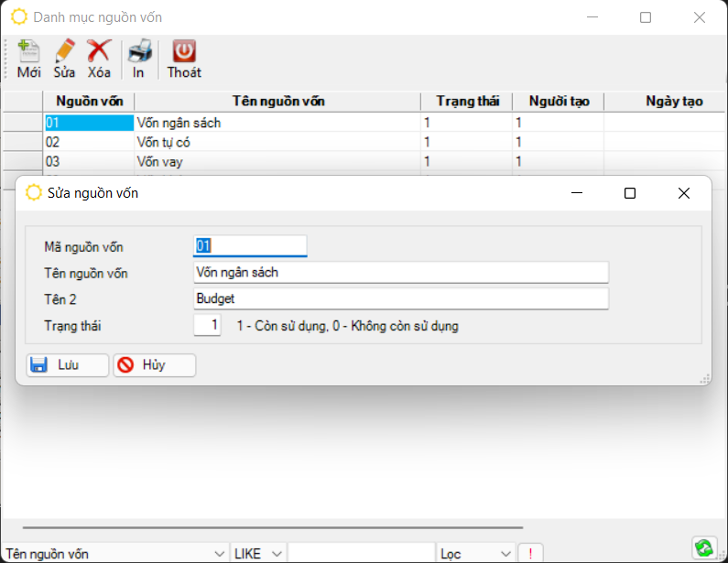The image size is (728, 563).
Task: Open the Lọc filter dropdown
Action: click(505, 554)
